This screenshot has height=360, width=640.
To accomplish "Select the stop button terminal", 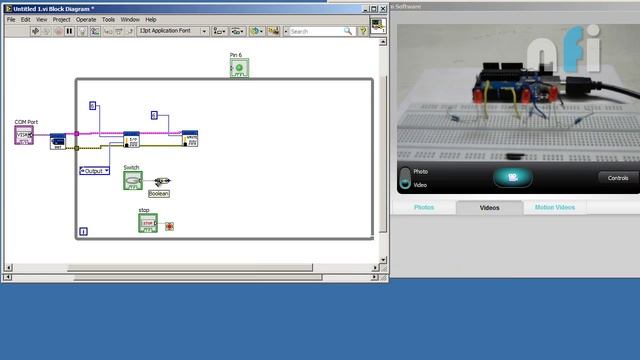I will point(148,223).
